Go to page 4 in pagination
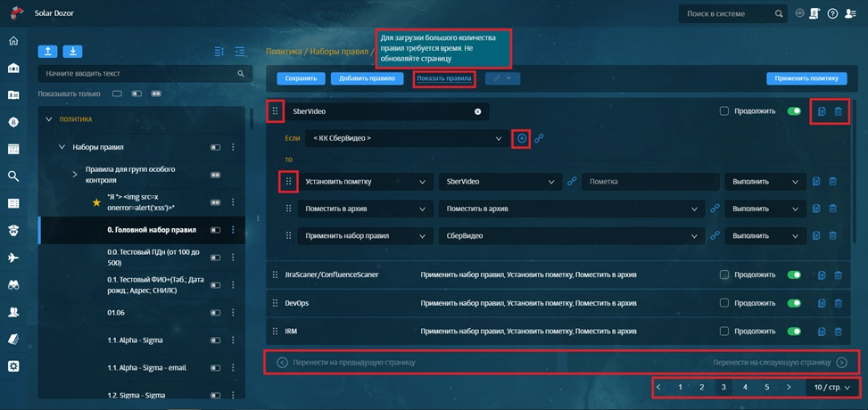 coord(745,388)
